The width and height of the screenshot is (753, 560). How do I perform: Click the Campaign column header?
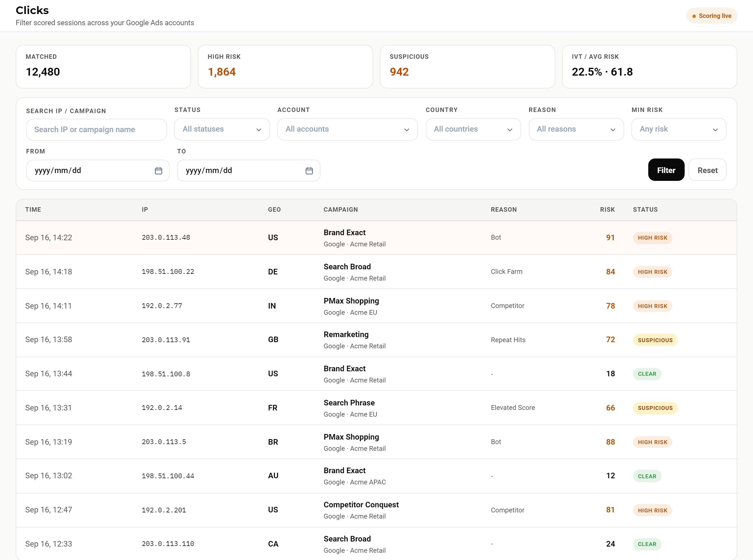(x=341, y=209)
